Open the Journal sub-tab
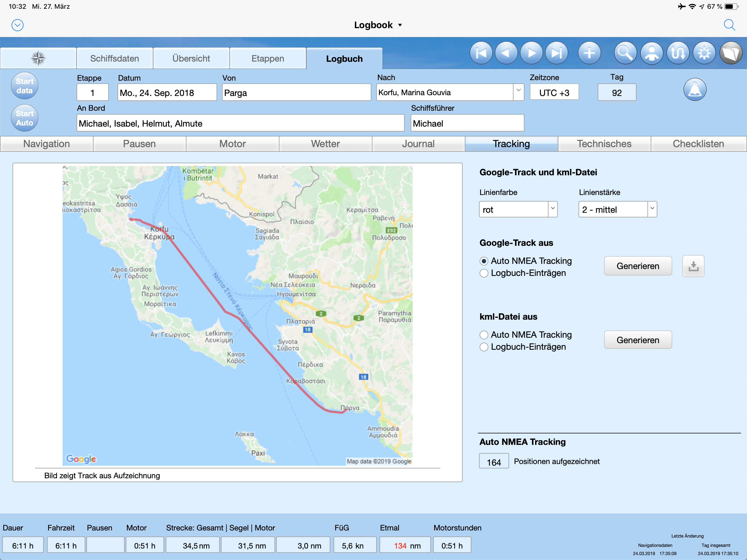Image resolution: width=747 pixels, height=560 pixels. 418,144
